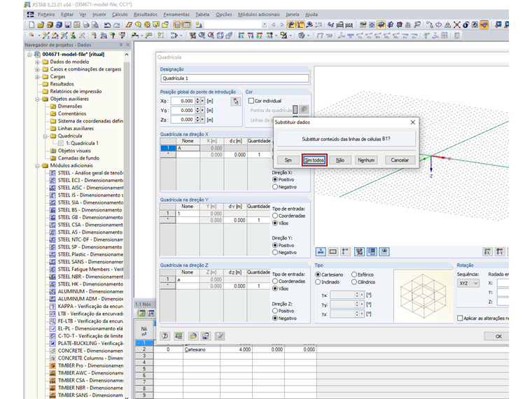The width and height of the screenshot is (532, 399).
Task: Expand the Dados do modelo tree node
Action: click(x=38, y=62)
